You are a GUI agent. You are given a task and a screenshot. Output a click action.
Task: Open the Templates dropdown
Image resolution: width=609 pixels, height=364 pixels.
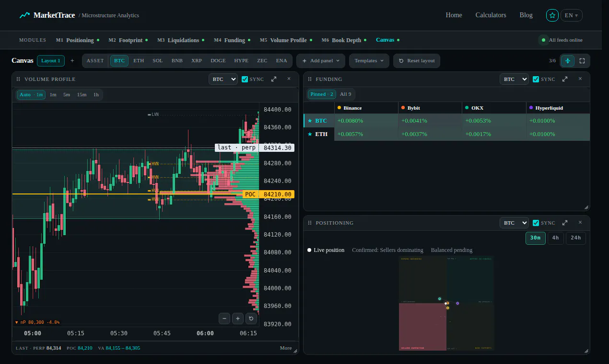tap(369, 61)
